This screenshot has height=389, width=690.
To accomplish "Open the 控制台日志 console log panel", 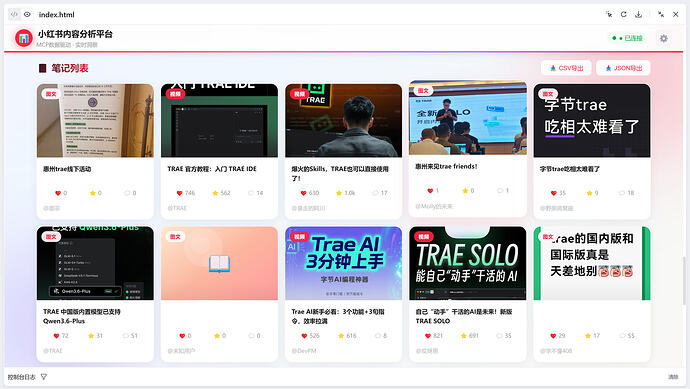I will pos(22,377).
